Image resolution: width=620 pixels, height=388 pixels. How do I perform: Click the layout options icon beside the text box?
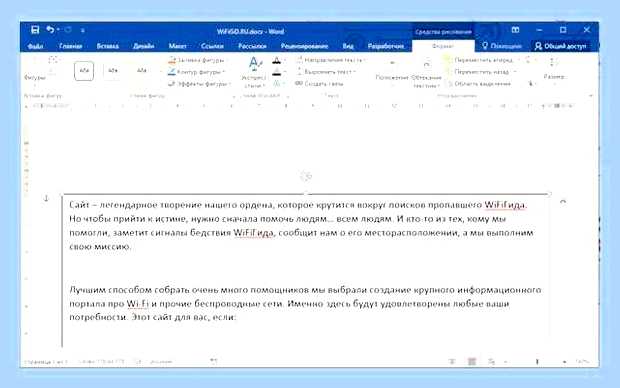tap(563, 203)
